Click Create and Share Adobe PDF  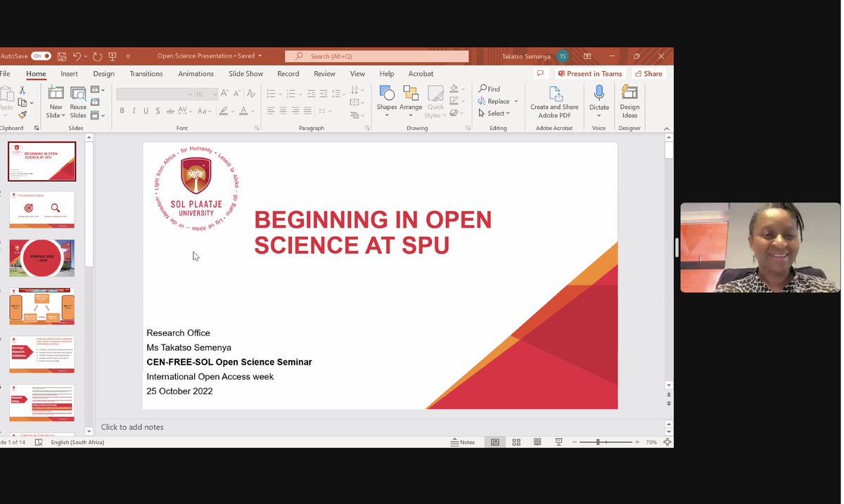(x=555, y=102)
